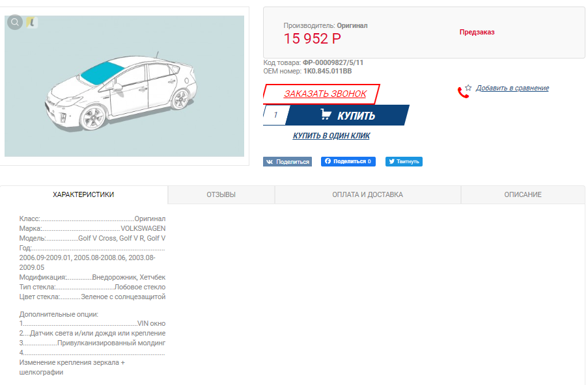Open the windshield car illustration image
The height and width of the screenshot is (385, 588).
click(124, 86)
